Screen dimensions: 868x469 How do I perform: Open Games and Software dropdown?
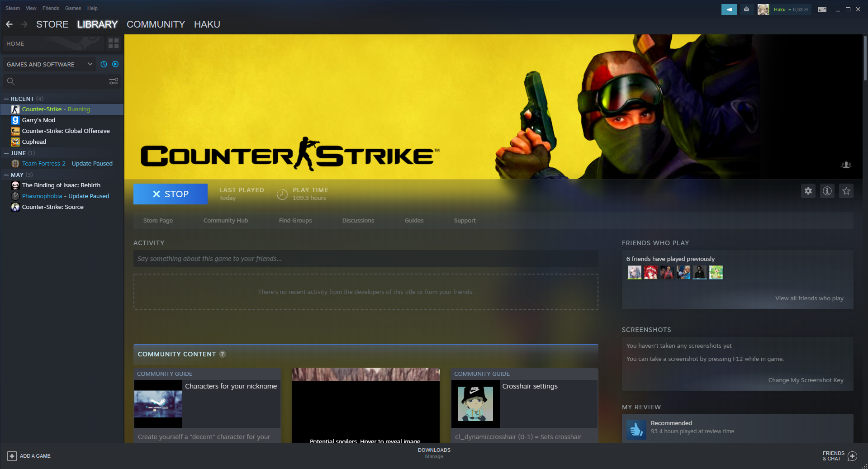(49, 64)
